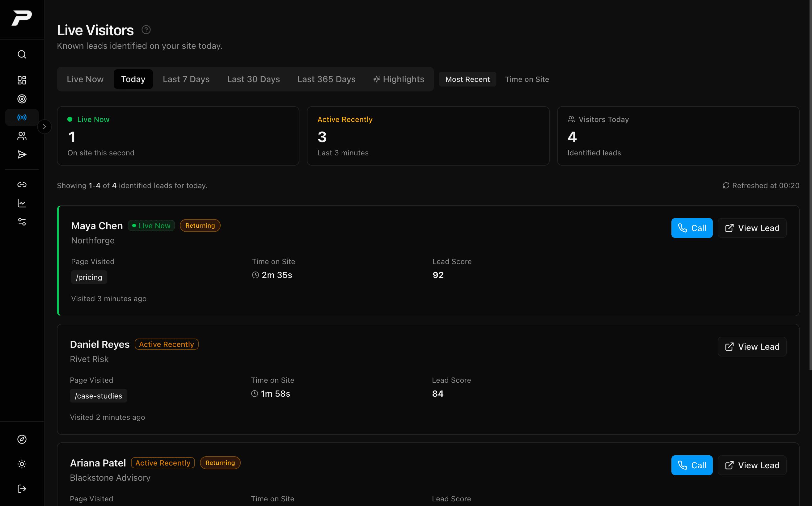The height and width of the screenshot is (506, 812).
Task: Click the Visited 2 minutes ago text
Action: click(108, 417)
